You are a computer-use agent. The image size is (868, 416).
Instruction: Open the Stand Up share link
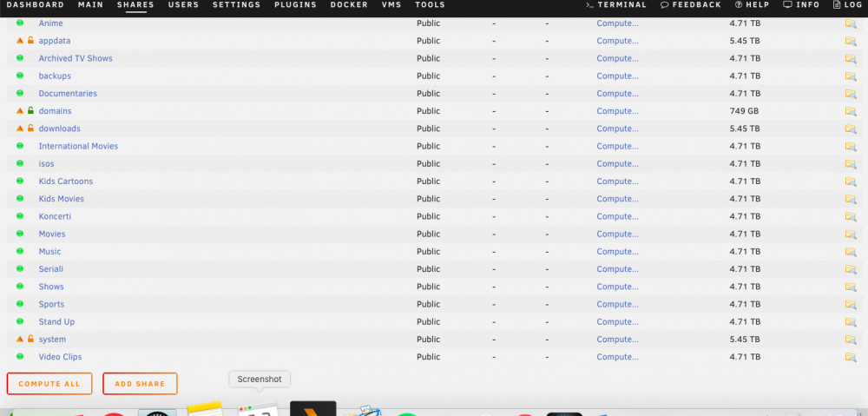[x=56, y=322]
